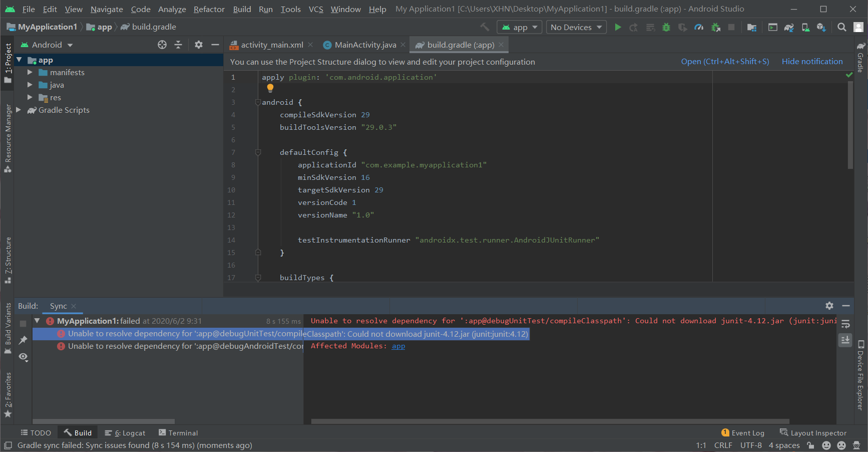Sync Project with Gradle Files elephant icon

click(x=789, y=27)
